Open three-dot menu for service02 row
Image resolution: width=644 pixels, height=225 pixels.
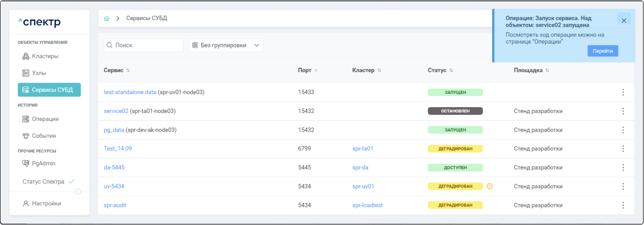coord(623,111)
